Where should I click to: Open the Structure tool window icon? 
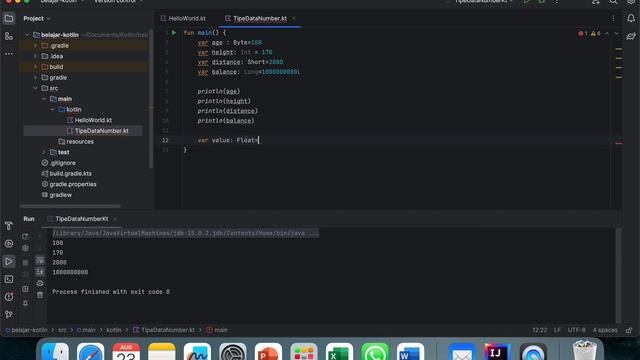click(9, 36)
